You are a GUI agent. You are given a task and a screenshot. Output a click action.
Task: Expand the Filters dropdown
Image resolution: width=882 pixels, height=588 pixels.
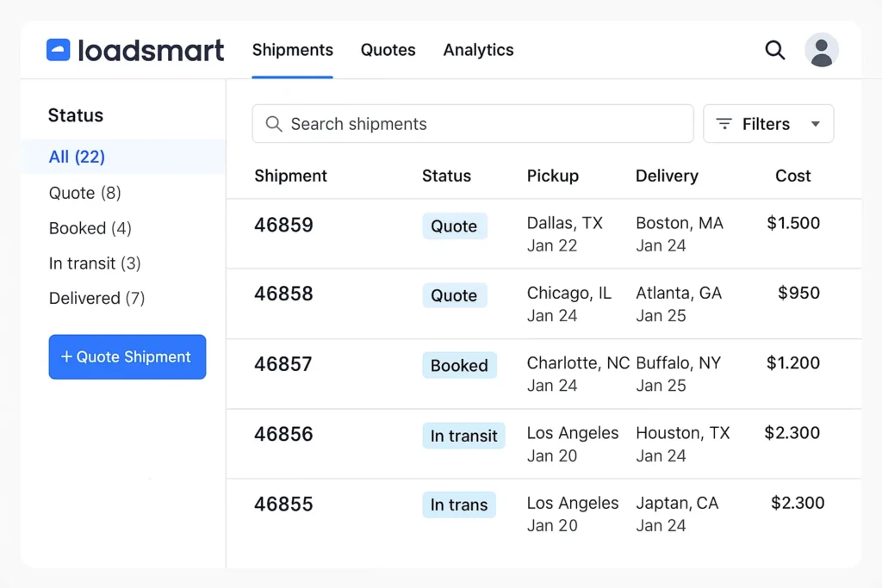[767, 123]
